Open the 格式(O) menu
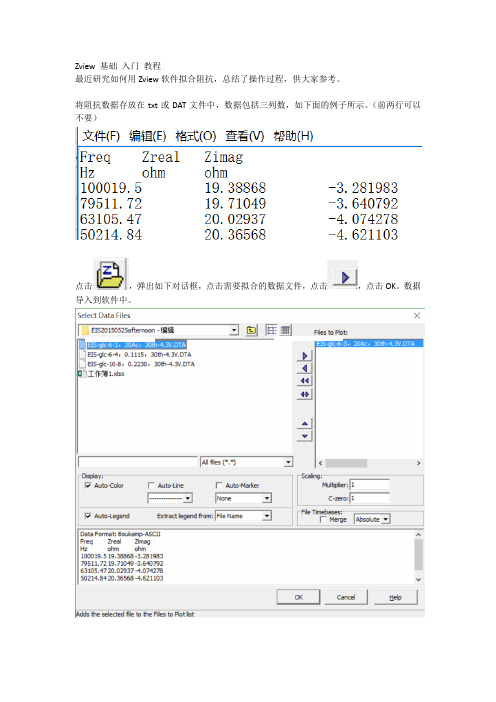The width and height of the screenshot is (496, 702). (x=196, y=136)
